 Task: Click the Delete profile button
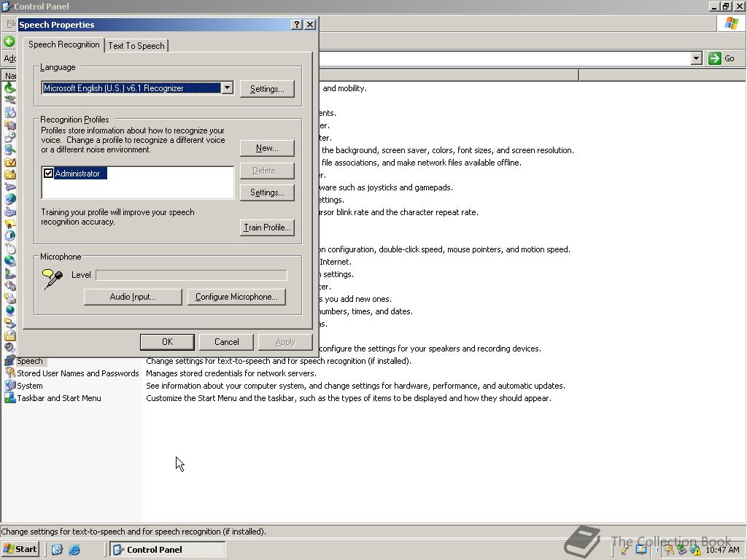click(x=267, y=171)
